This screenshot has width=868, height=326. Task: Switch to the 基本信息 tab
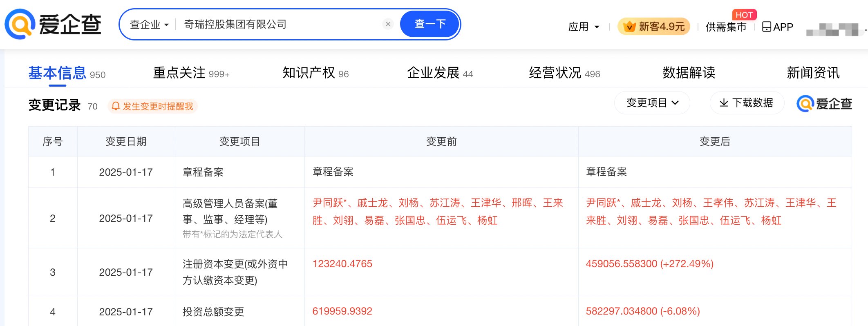click(x=67, y=73)
